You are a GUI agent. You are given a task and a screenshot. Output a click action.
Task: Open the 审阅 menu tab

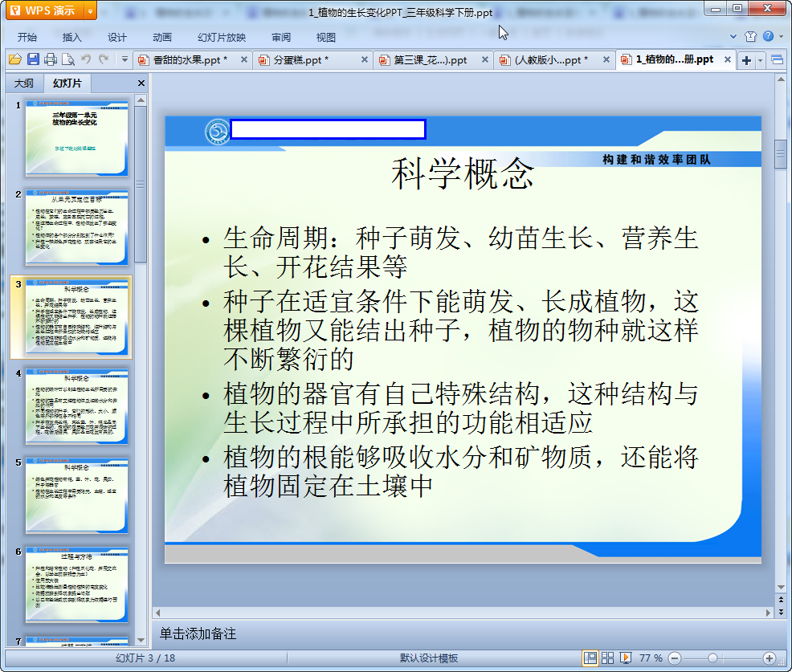pyautogui.click(x=281, y=38)
